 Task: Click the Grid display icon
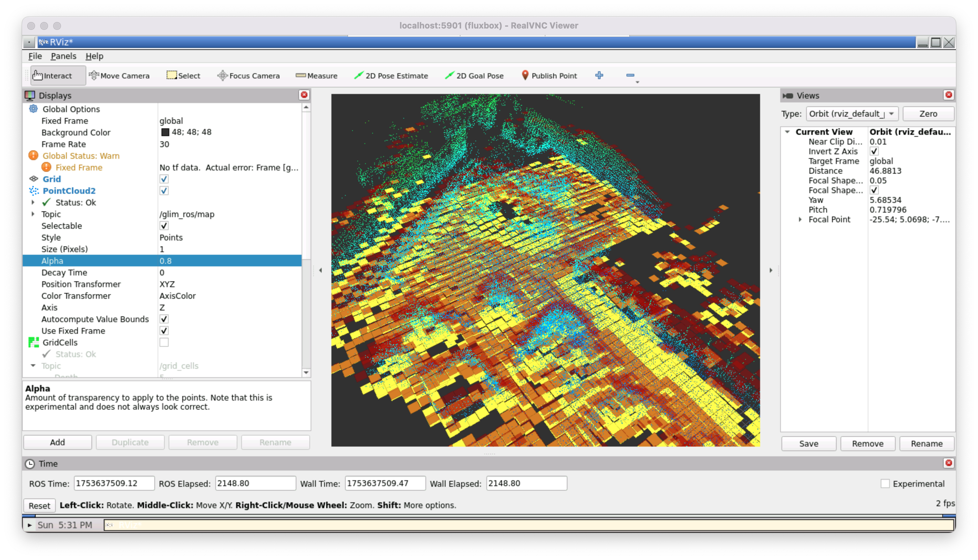33,179
